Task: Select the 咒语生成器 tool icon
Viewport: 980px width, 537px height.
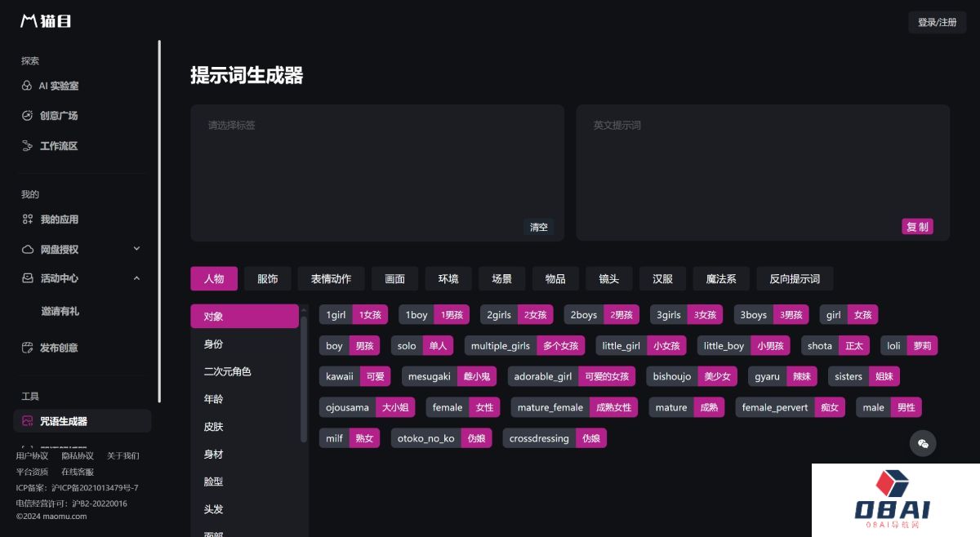Action: pos(27,421)
